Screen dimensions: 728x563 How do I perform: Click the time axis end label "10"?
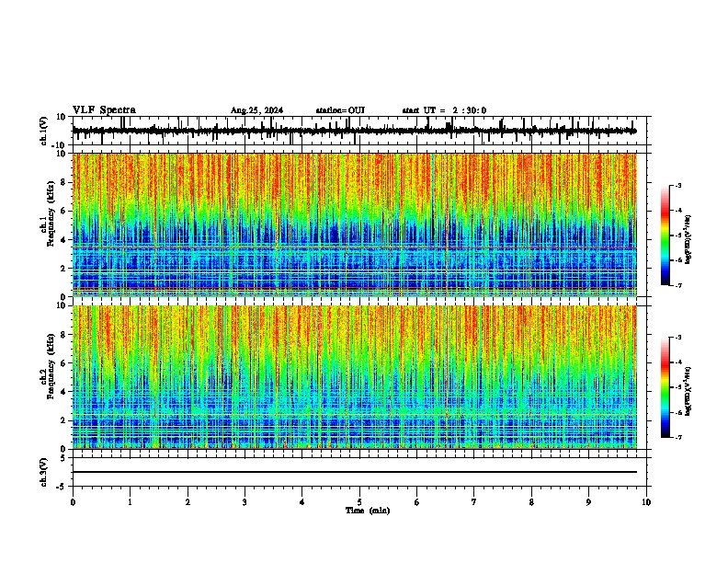tap(646, 501)
